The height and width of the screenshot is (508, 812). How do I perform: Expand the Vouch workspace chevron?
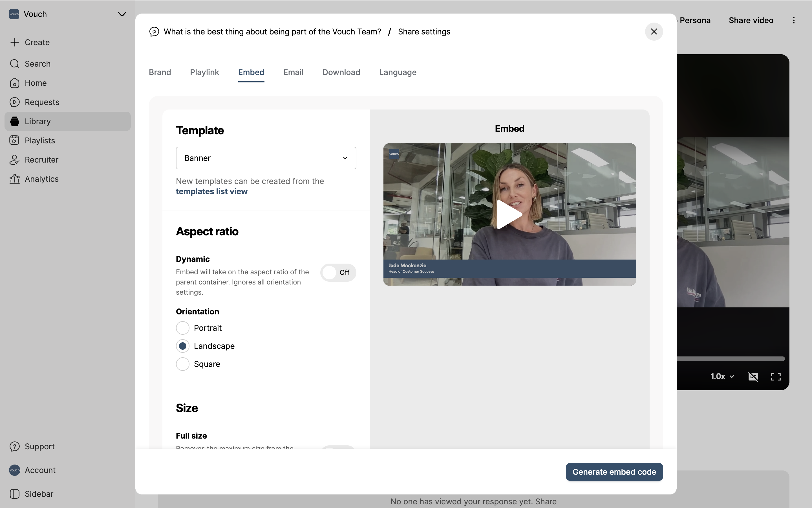122,14
